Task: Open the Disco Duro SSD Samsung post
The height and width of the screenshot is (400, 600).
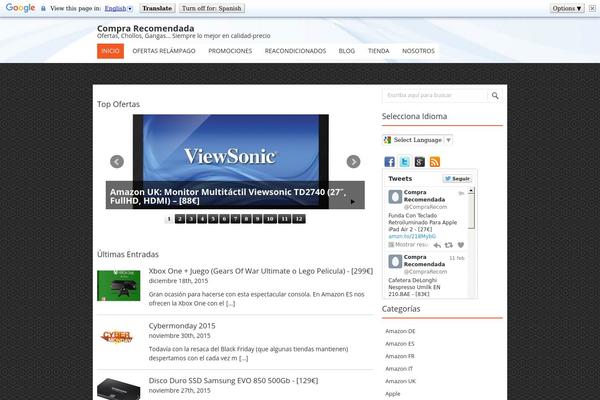Action: coord(233,380)
